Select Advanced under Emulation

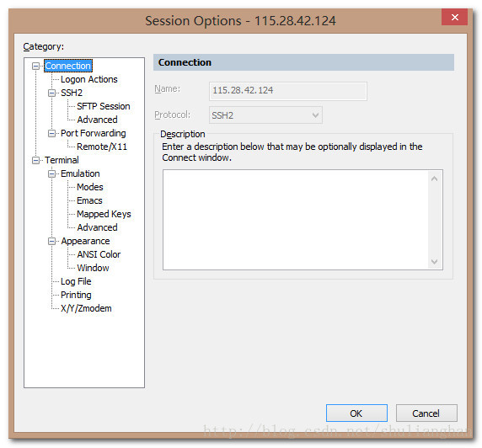coord(97,227)
